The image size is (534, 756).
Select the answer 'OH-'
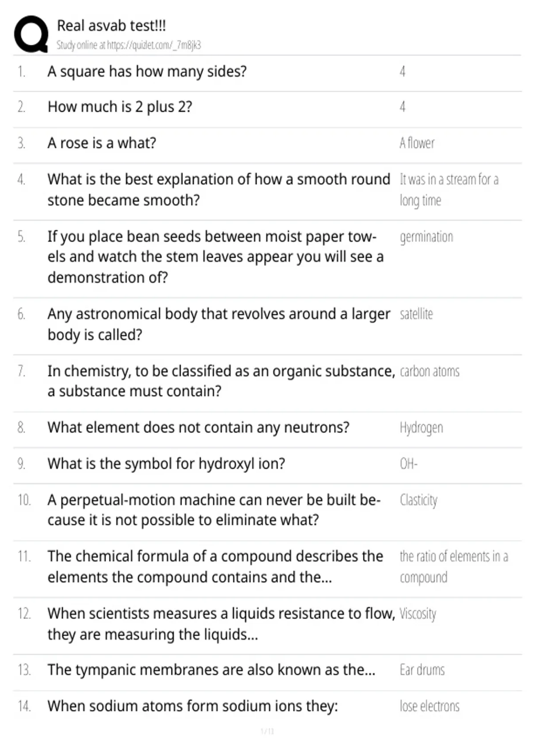tap(409, 464)
